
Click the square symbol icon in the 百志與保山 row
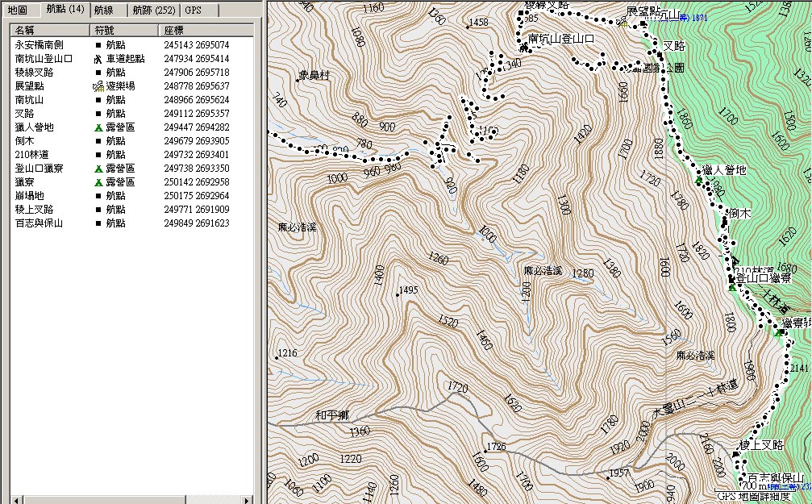tap(98, 223)
